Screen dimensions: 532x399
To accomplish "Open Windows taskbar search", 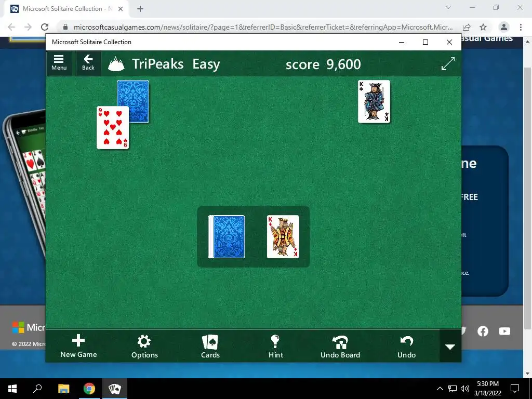I will tap(37, 389).
